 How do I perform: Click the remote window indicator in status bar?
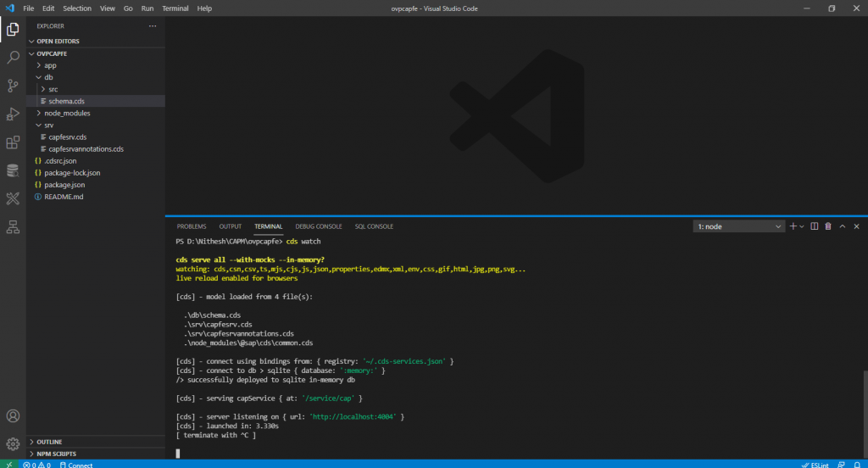coord(8,464)
